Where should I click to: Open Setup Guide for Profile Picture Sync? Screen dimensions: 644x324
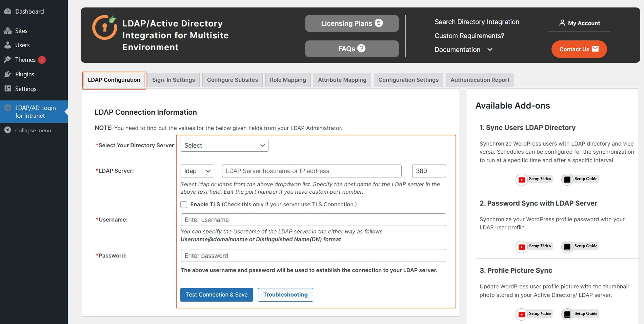pyautogui.click(x=580, y=314)
